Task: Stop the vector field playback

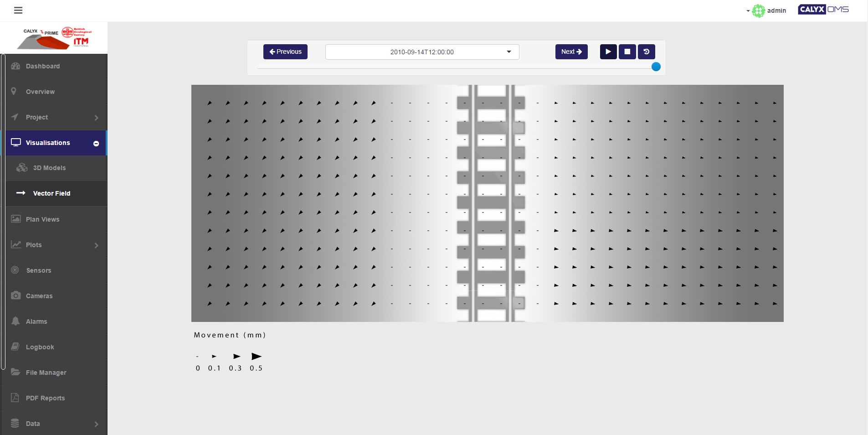Action: click(x=627, y=52)
